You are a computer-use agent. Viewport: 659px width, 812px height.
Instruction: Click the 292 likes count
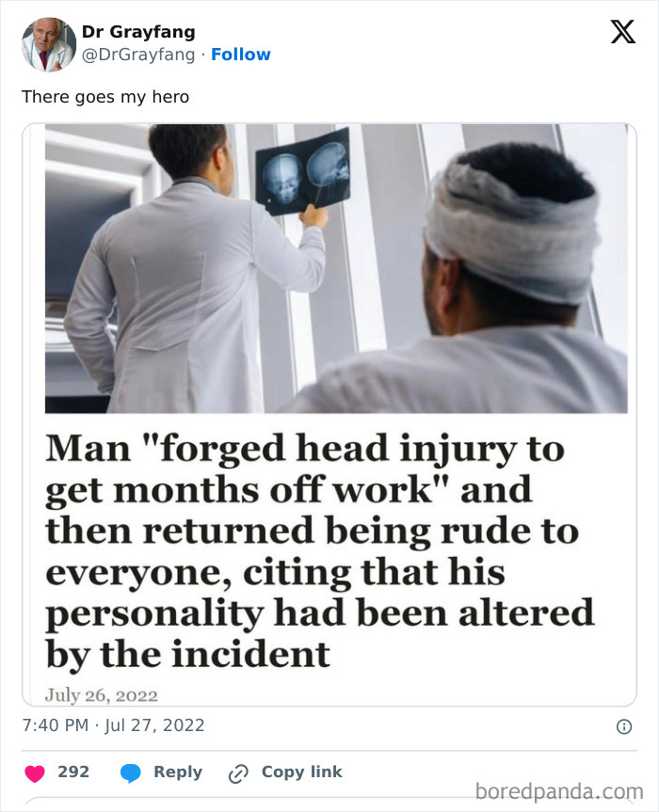pyautogui.click(x=73, y=772)
